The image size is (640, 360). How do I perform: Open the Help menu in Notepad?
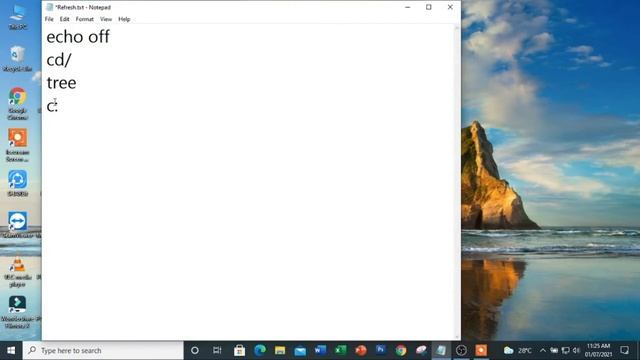pos(124,19)
